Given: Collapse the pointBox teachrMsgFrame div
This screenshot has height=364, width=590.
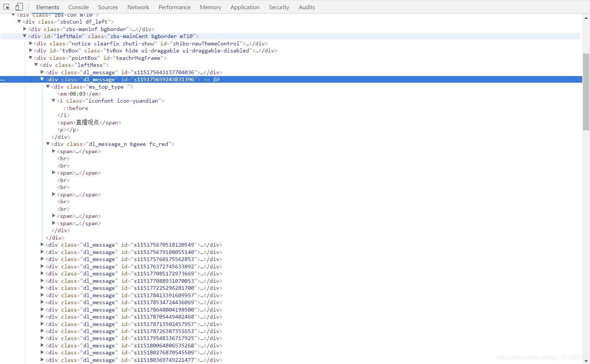Looking at the screenshot, I should point(31,58).
